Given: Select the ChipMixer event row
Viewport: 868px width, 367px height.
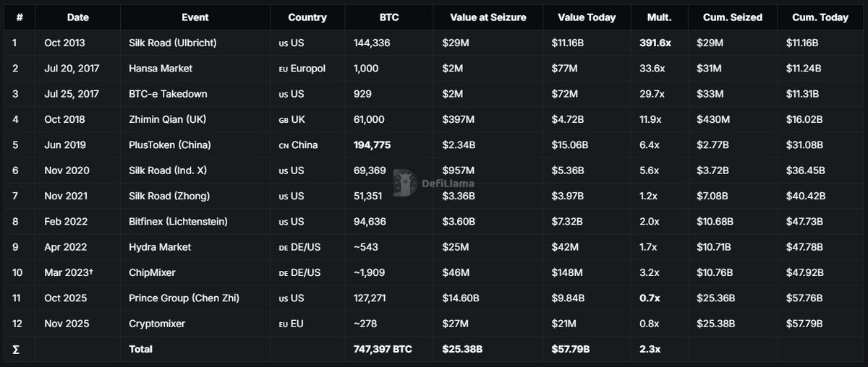Looking at the screenshot, I should [x=434, y=272].
